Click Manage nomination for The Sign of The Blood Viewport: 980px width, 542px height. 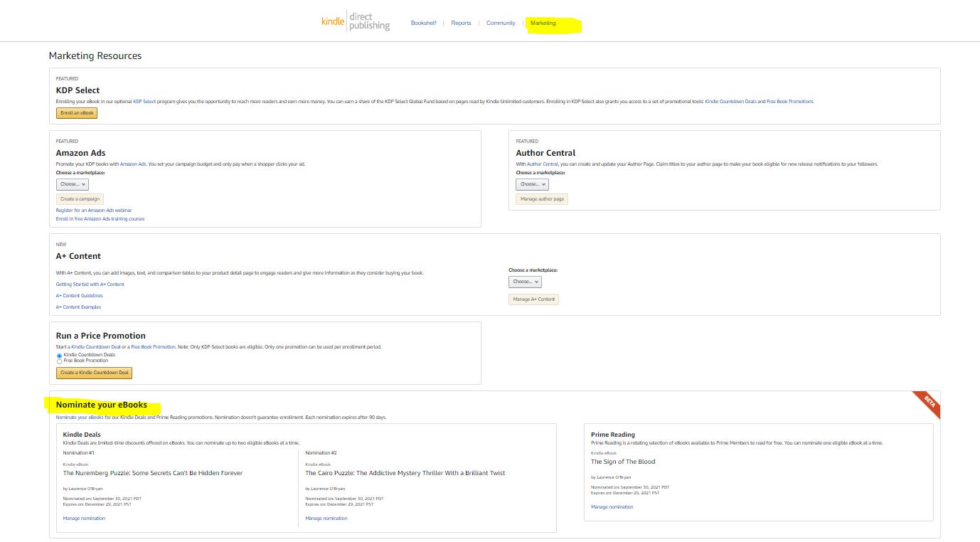pyautogui.click(x=612, y=507)
